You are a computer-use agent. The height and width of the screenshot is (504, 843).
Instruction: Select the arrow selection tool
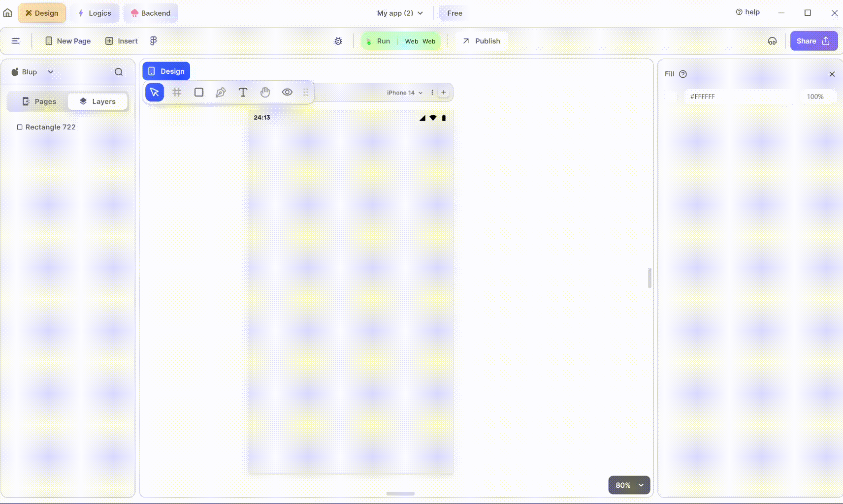(154, 92)
